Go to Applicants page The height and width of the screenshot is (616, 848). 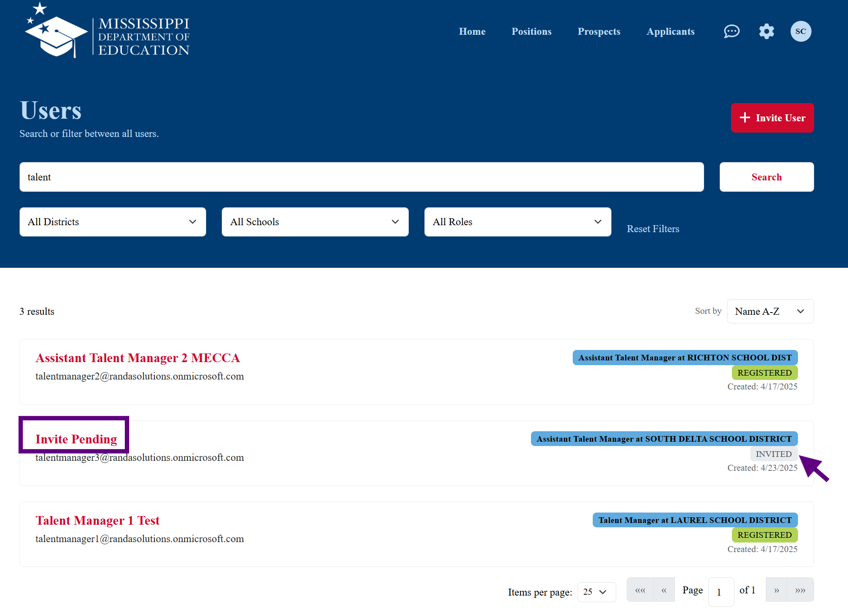[670, 31]
